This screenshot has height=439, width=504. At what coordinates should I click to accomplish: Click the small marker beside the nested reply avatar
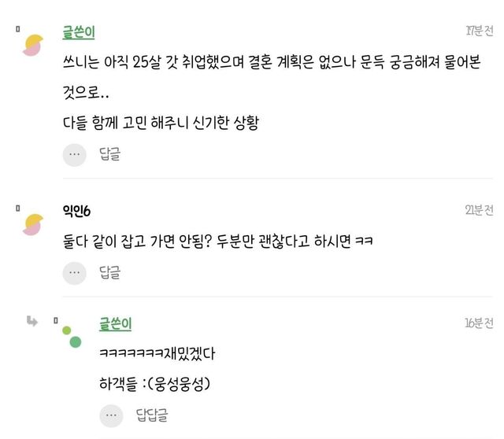pos(56,320)
